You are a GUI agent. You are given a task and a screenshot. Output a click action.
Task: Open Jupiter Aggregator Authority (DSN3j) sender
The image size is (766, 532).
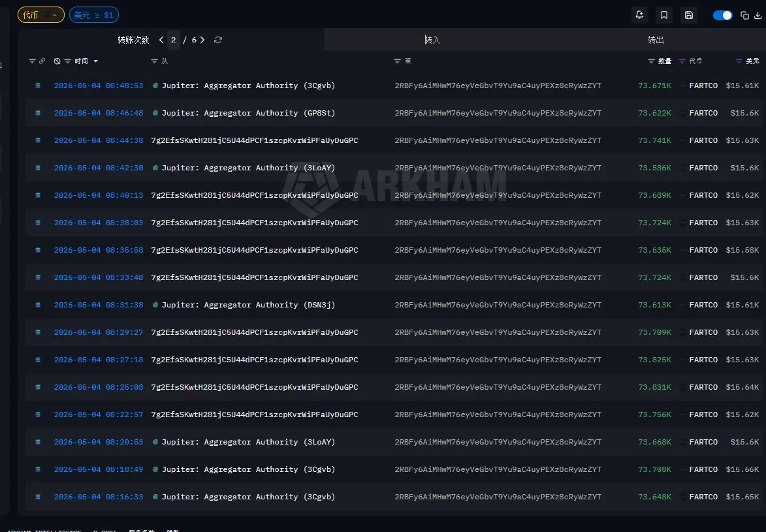(248, 305)
